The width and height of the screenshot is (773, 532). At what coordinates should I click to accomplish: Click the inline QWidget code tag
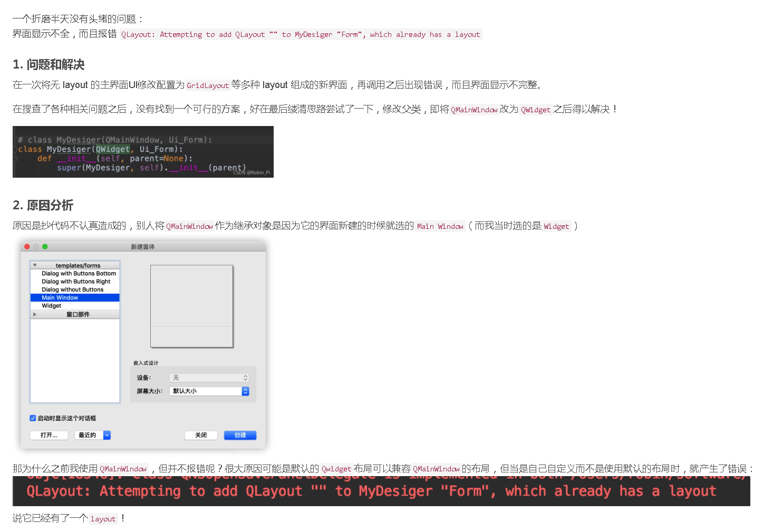pos(536,110)
